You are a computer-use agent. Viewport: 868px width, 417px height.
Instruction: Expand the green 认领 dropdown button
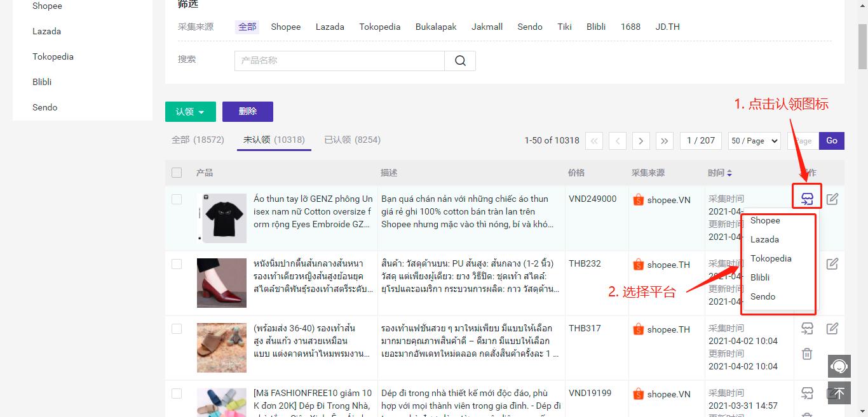[190, 112]
